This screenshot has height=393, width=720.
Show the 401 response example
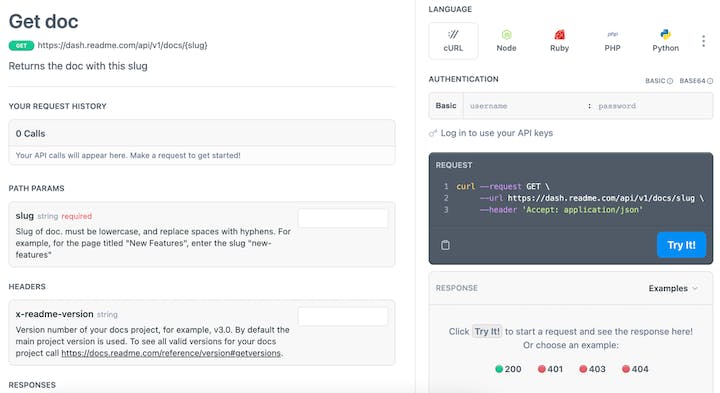coord(550,369)
